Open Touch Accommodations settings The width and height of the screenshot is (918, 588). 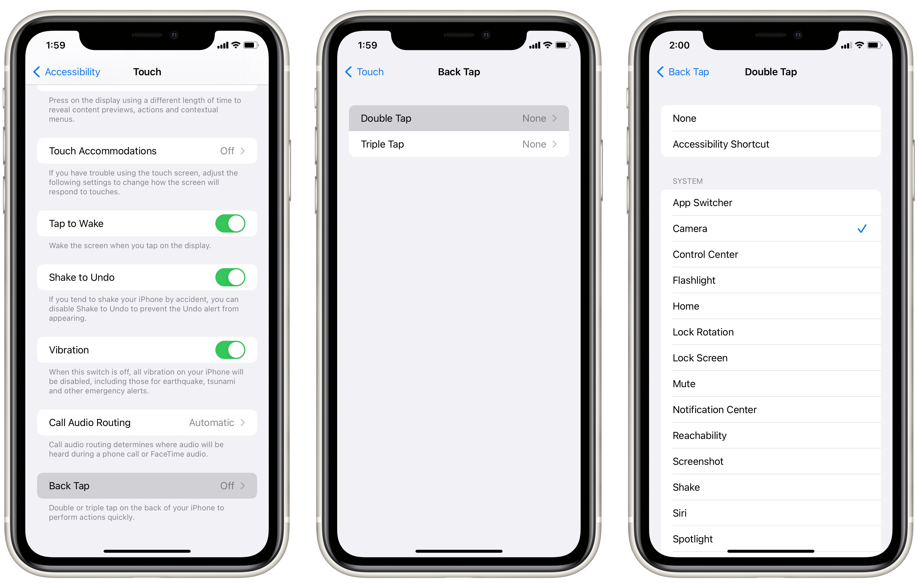pos(147,151)
